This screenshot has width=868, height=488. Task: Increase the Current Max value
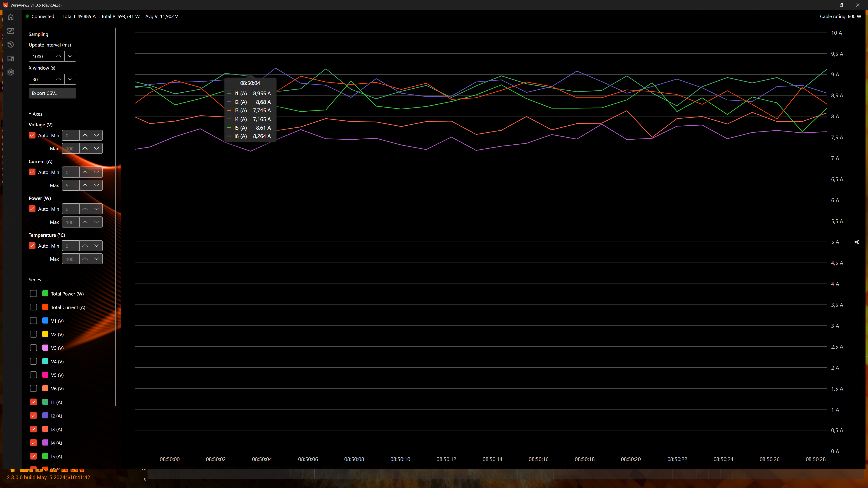(85, 185)
